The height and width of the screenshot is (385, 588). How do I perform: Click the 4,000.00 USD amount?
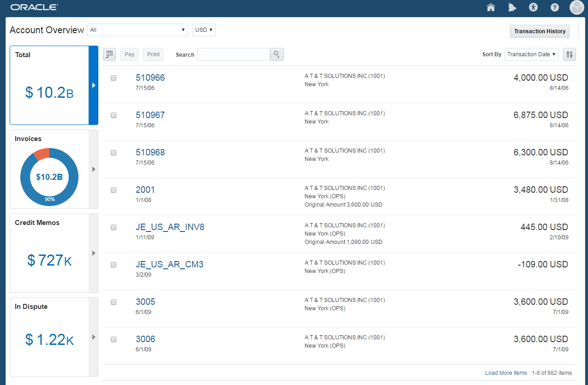pos(540,77)
